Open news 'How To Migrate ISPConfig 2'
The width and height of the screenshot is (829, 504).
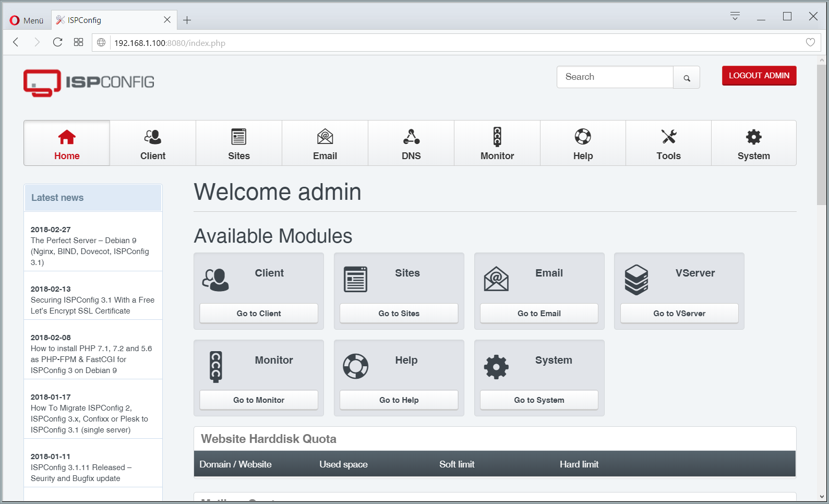click(89, 419)
